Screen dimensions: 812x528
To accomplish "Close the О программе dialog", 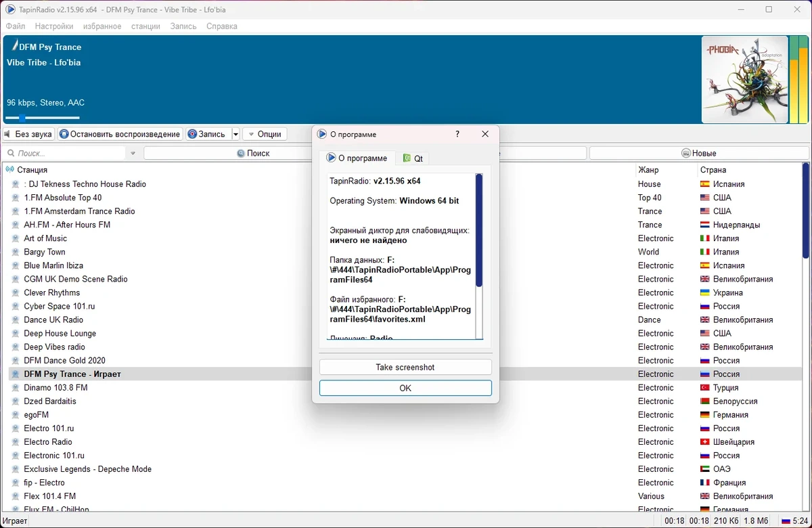I will tap(485, 134).
